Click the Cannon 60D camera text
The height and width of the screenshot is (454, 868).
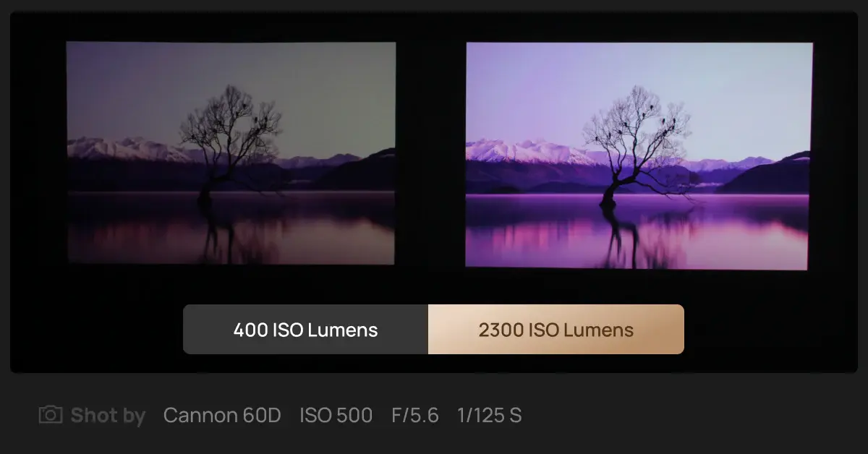tap(222, 415)
